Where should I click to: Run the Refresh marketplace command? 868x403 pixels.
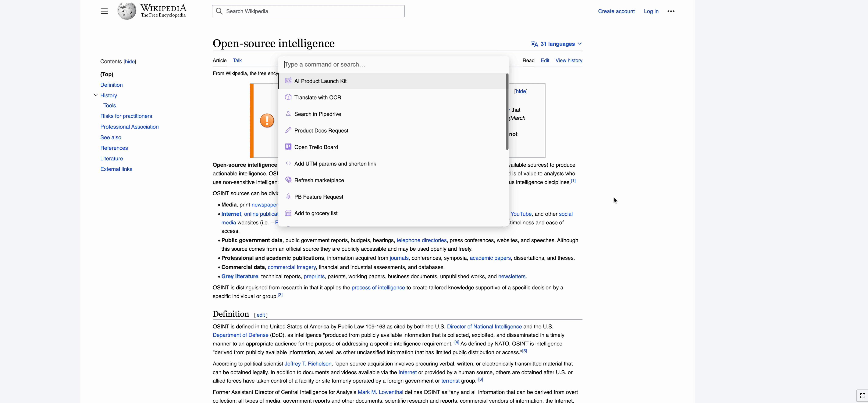point(392,180)
